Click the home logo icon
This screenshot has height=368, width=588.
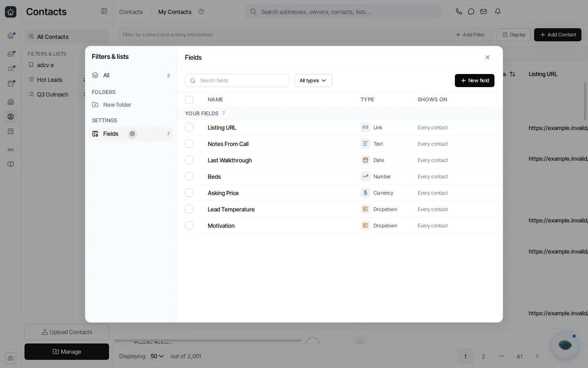(x=11, y=12)
